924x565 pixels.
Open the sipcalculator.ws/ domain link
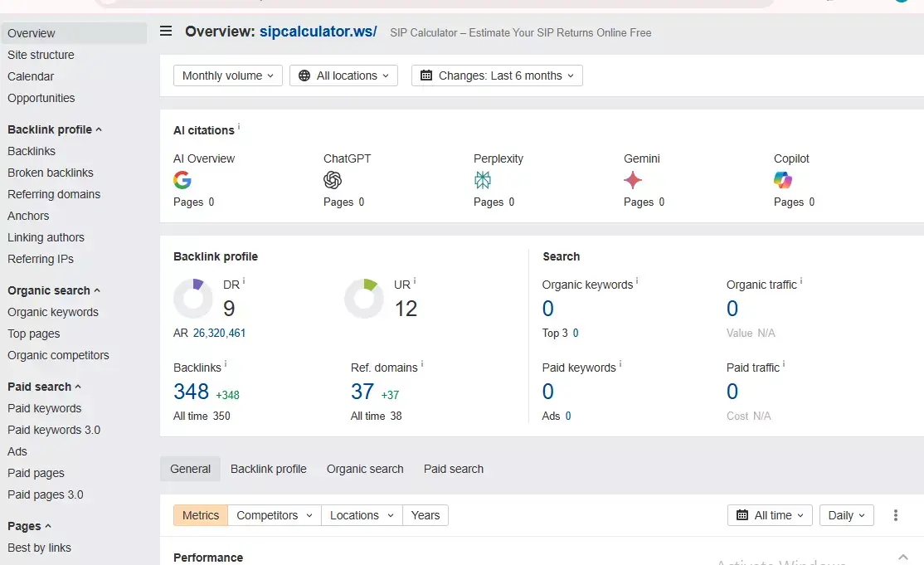318,32
